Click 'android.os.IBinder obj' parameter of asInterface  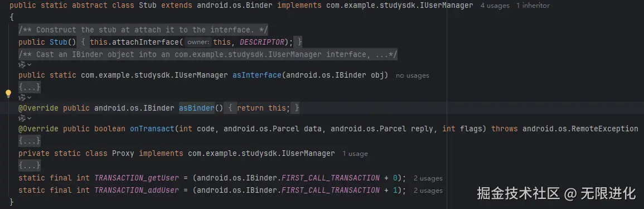(x=335, y=75)
